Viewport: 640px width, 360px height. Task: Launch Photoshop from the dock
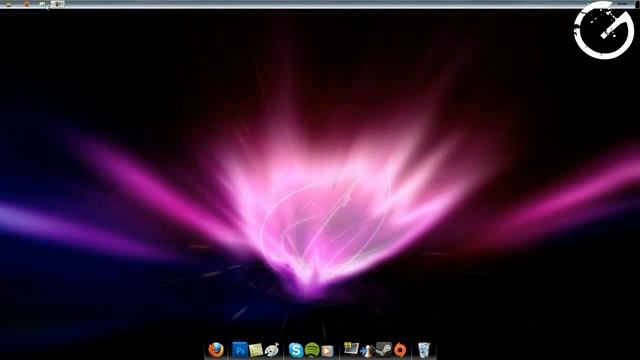click(240, 350)
